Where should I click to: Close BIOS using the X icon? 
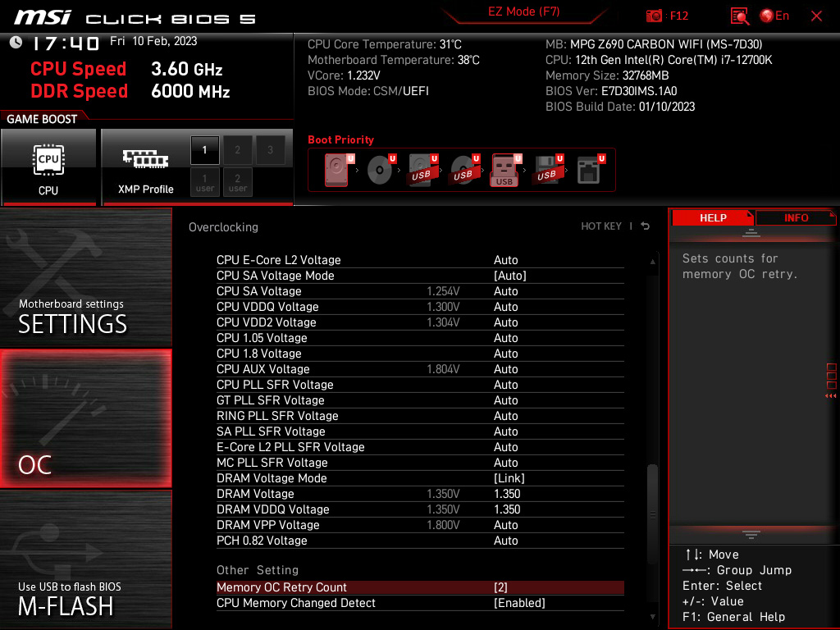[816, 16]
